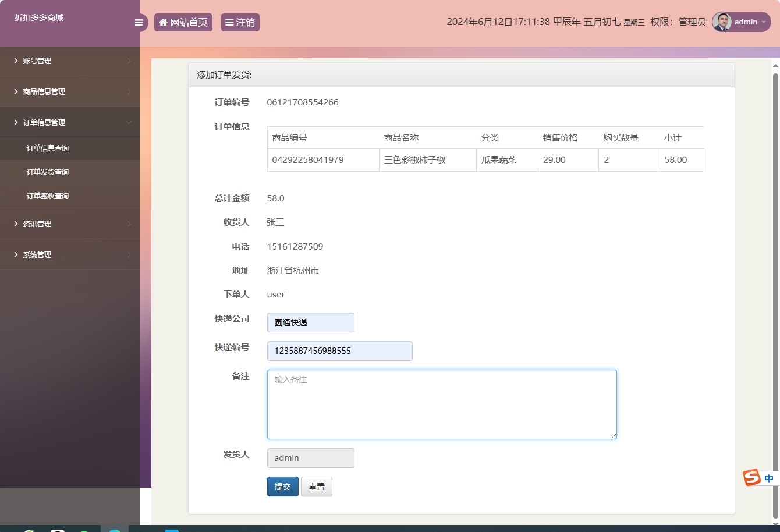Expand the 资讯管理 menu chevron

(130, 224)
